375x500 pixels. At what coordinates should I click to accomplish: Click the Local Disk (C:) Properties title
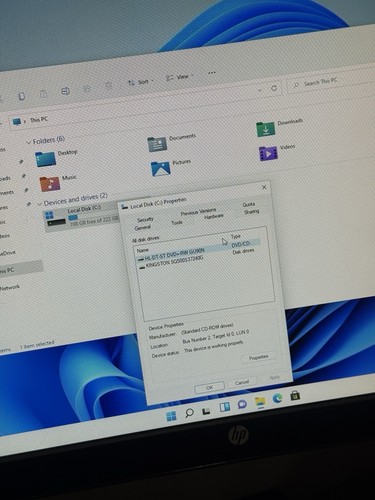click(x=159, y=204)
